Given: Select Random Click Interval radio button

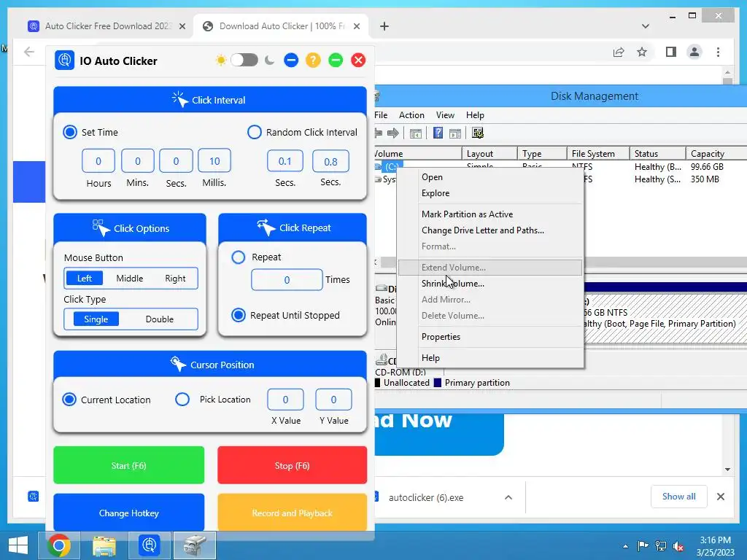Looking at the screenshot, I should [x=255, y=132].
